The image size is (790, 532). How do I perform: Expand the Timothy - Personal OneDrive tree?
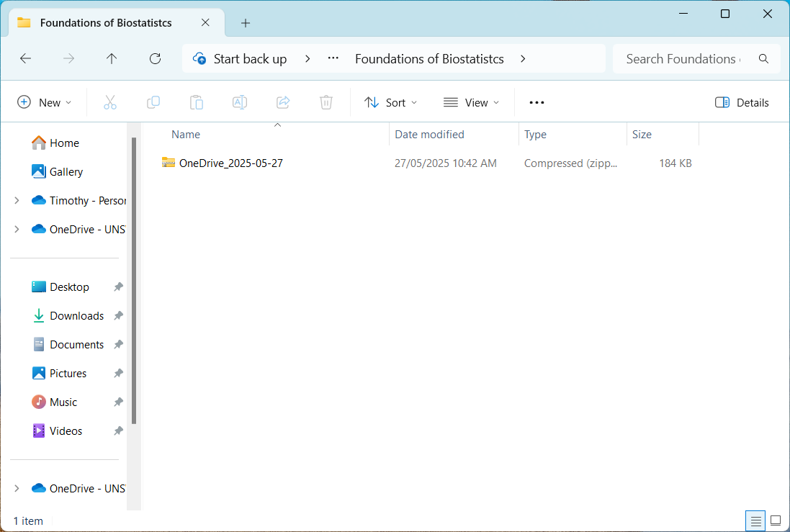point(17,201)
